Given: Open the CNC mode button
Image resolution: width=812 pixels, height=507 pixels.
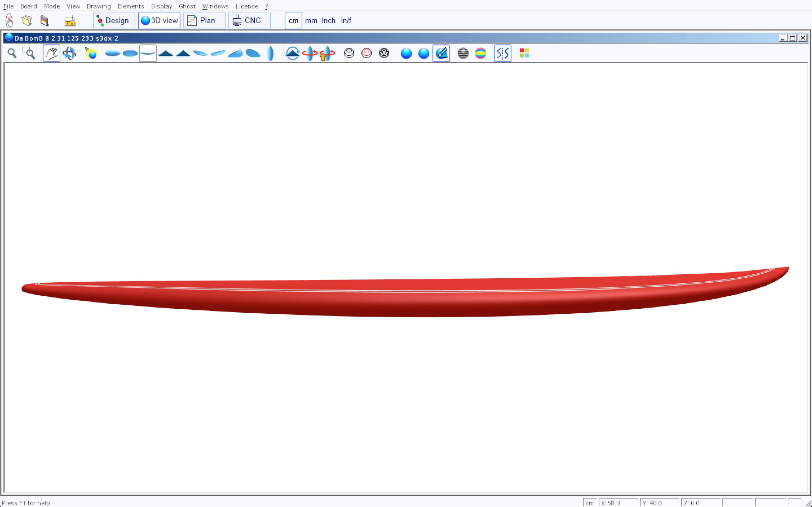Looking at the screenshot, I should click(249, 21).
